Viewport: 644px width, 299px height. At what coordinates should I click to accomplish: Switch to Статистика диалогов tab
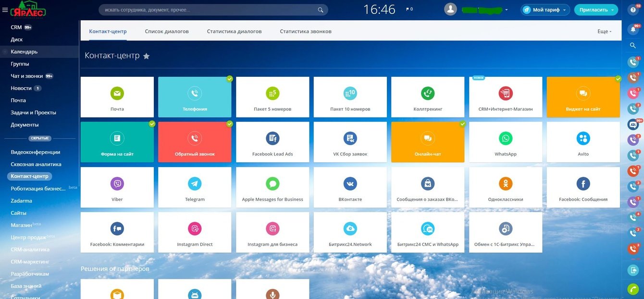point(234,31)
